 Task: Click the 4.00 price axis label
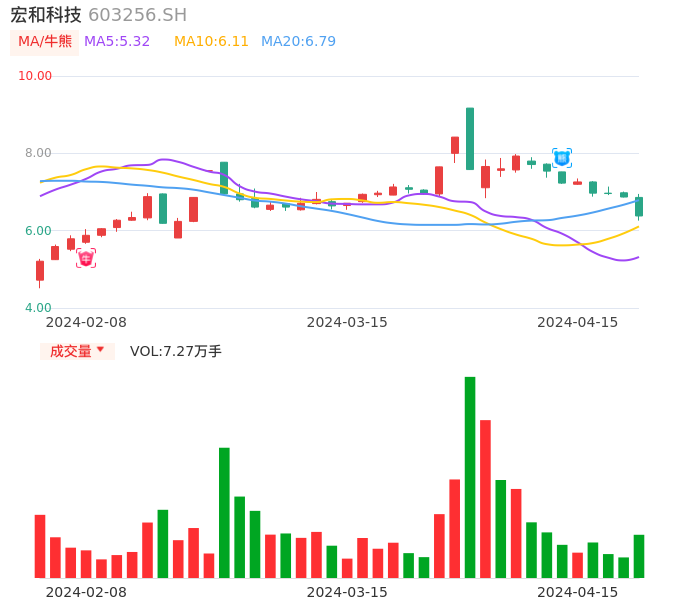pos(38,308)
